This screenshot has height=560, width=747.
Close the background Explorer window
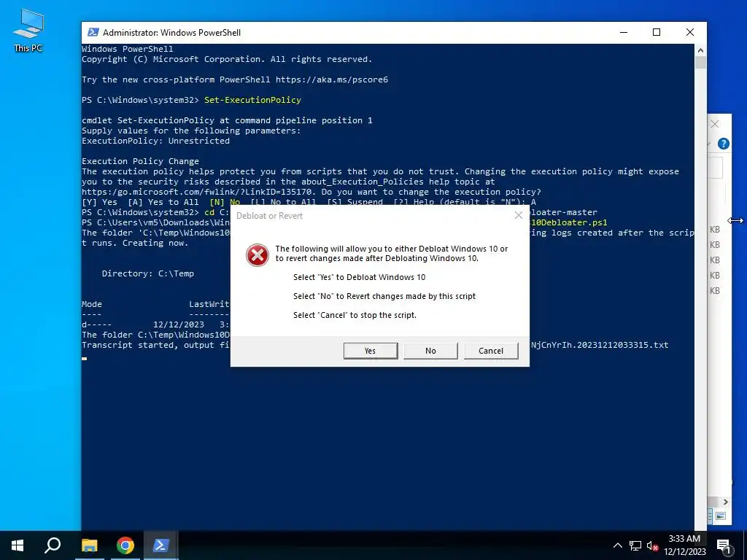click(715, 124)
